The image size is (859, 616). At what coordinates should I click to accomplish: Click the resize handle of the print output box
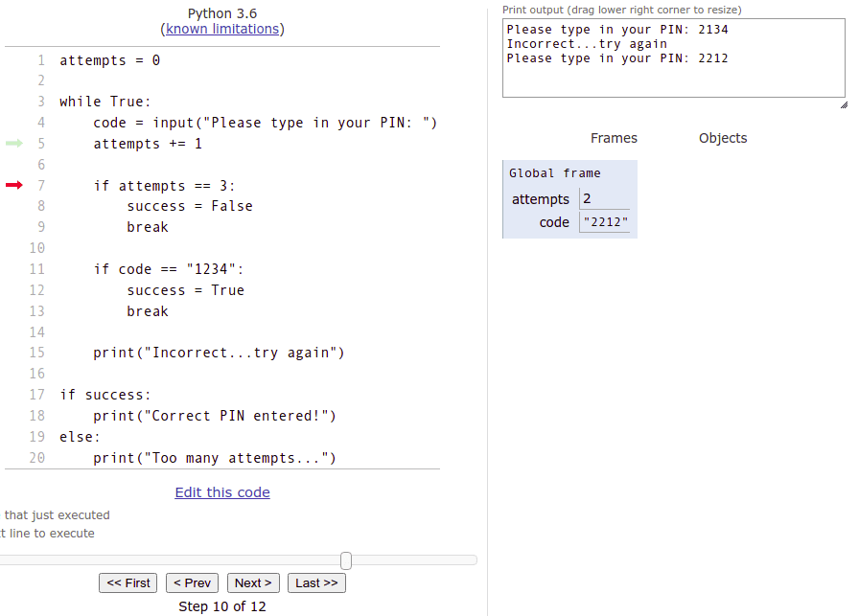842,103
